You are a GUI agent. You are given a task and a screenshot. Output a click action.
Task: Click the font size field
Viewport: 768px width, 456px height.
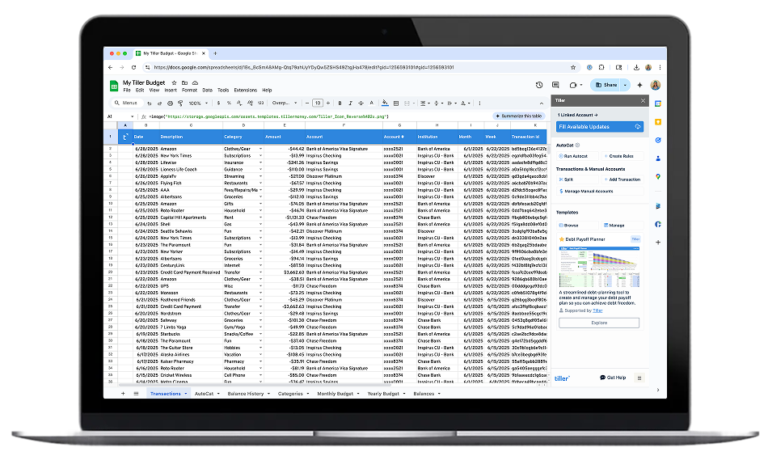(x=317, y=103)
